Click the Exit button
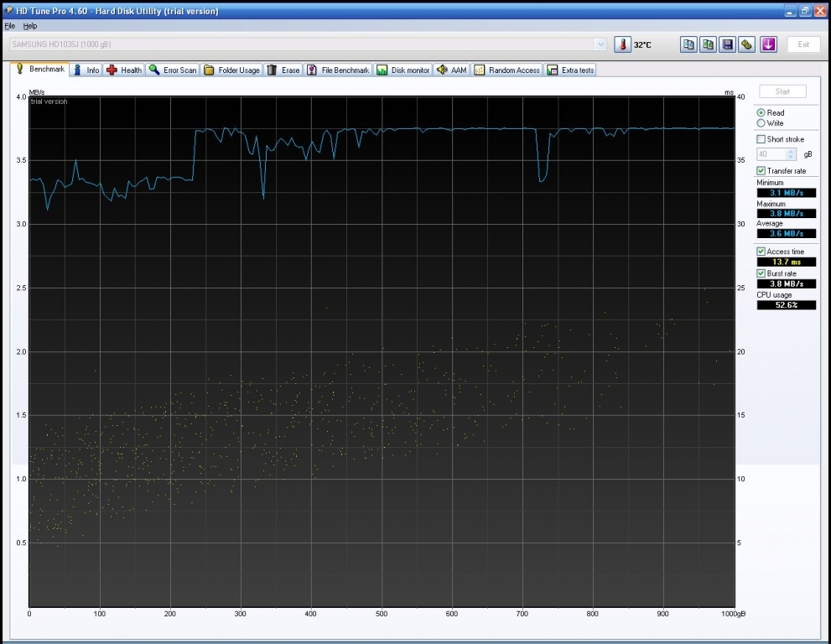 803,44
